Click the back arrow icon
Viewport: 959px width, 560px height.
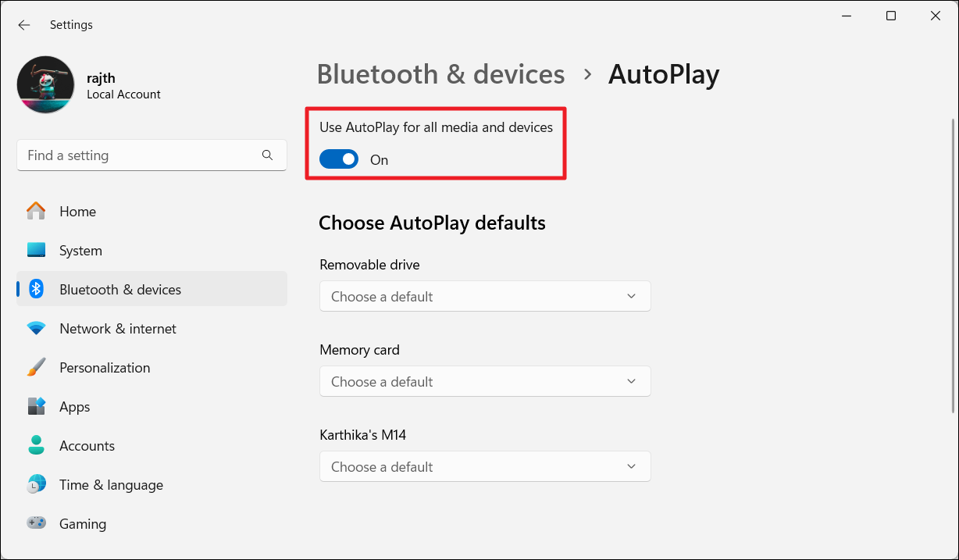(x=24, y=25)
